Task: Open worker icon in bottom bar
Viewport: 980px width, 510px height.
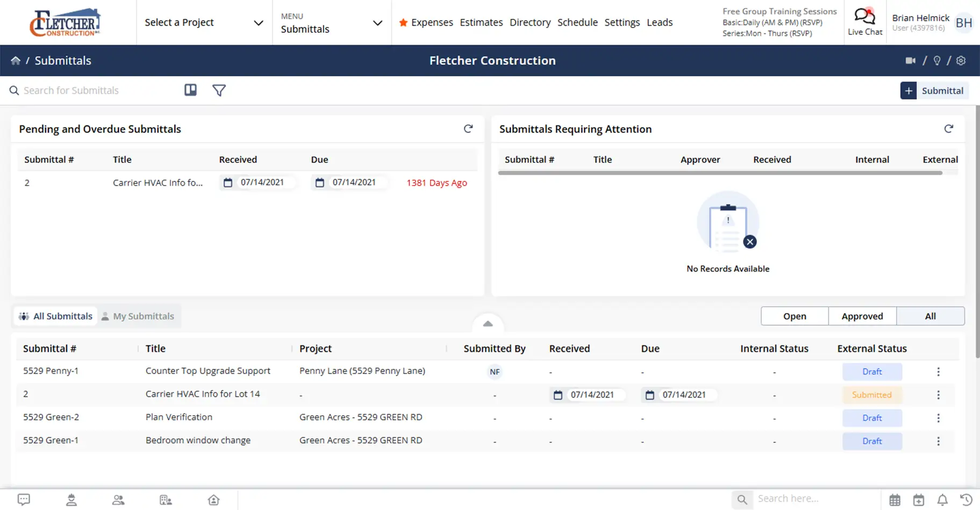Action: [71, 500]
